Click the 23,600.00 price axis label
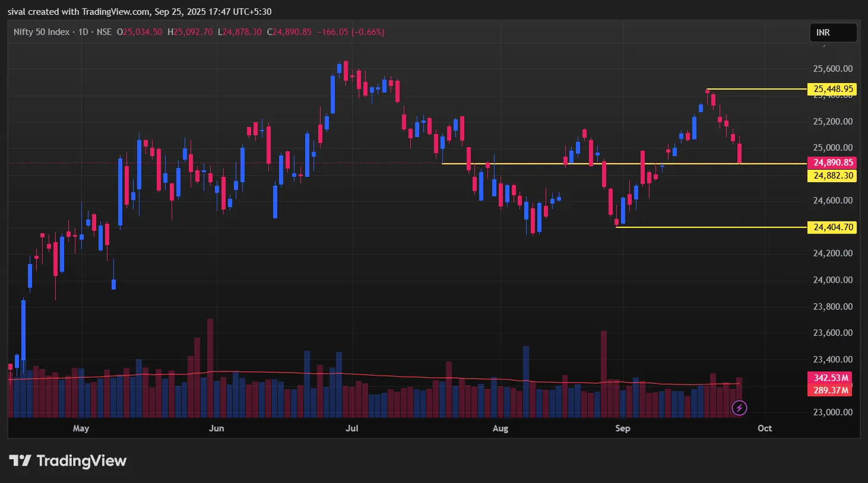 [832, 333]
